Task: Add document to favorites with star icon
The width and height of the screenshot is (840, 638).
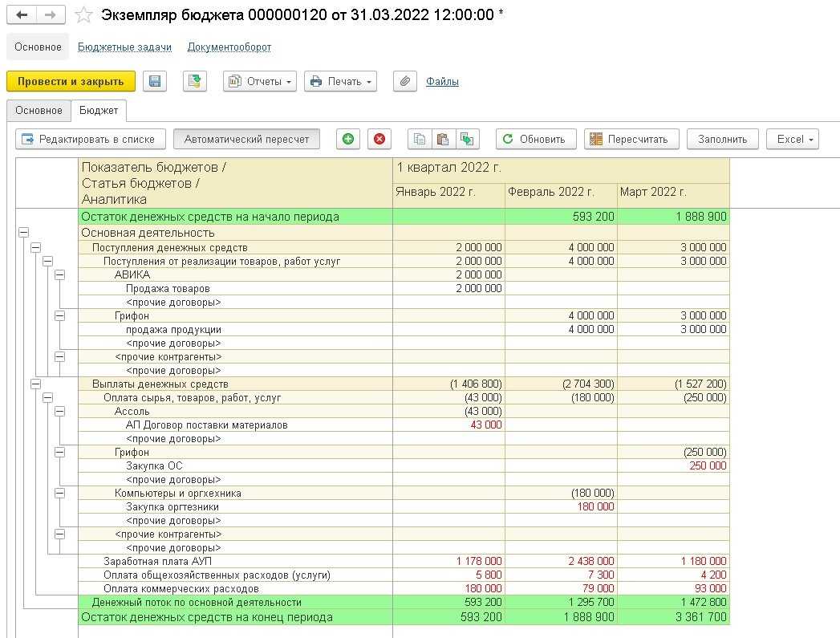Action: point(83,15)
